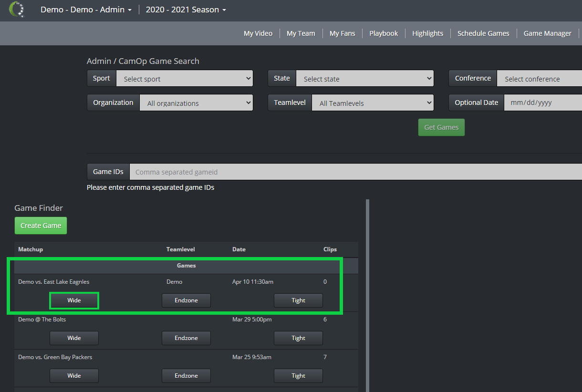This screenshot has width=582, height=392.
Task: Pick Endzone for Demo vs. Green Bay Packers
Action: [186, 376]
